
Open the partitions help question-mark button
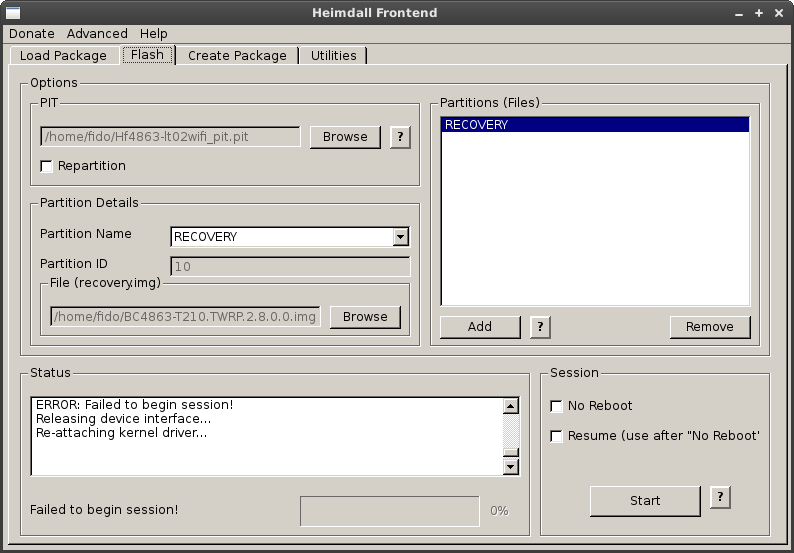(x=540, y=327)
